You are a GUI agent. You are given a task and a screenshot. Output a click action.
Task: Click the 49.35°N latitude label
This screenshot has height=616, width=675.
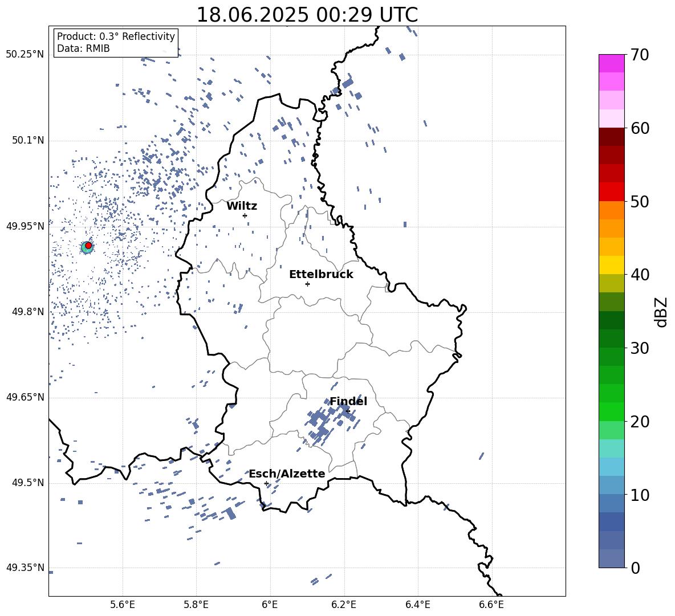[25, 568]
